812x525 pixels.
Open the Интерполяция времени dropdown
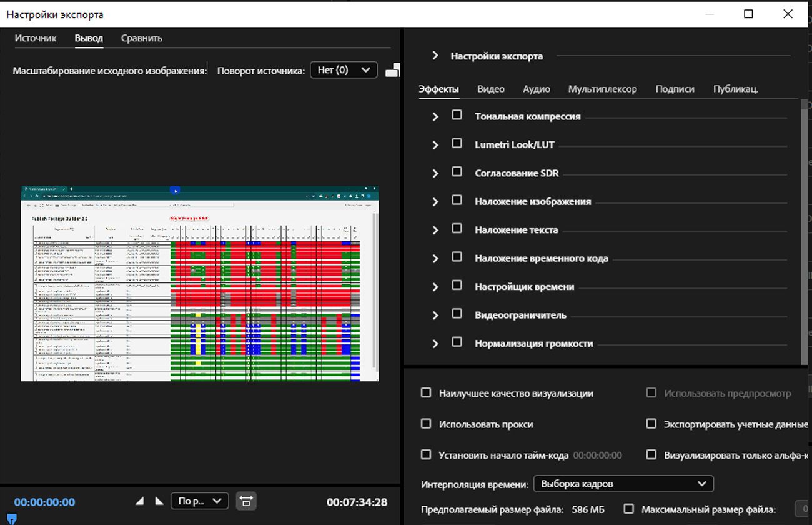(x=623, y=484)
